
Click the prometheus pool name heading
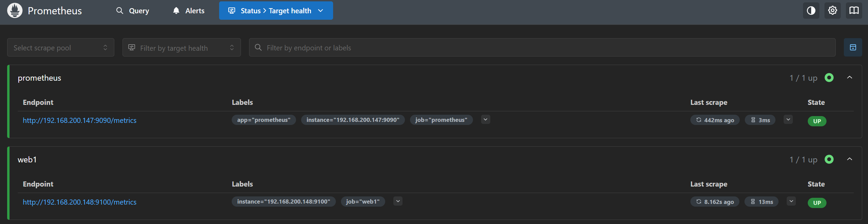click(x=39, y=78)
